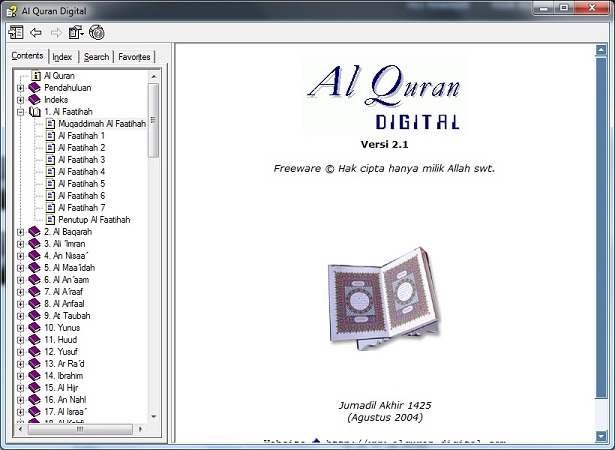Viewport: 615px width, 450px height.
Task: Switch to the Index tab
Action: tap(62, 57)
